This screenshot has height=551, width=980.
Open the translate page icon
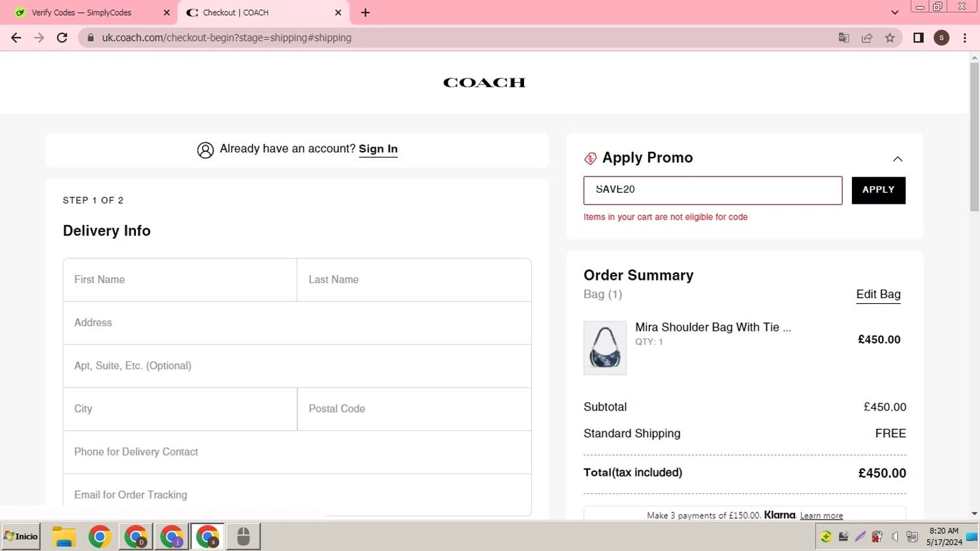tap(843, 38)
